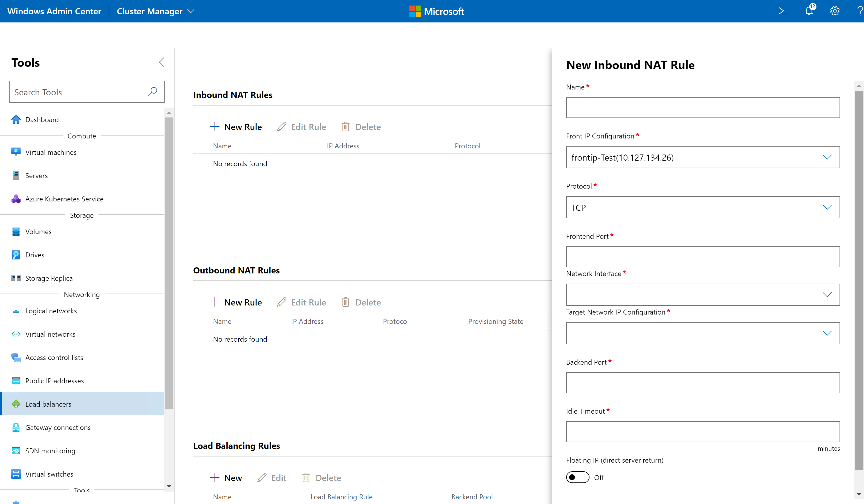Open the notifications bell icon
The image size is (864, 504).
[x=810, y=11]
